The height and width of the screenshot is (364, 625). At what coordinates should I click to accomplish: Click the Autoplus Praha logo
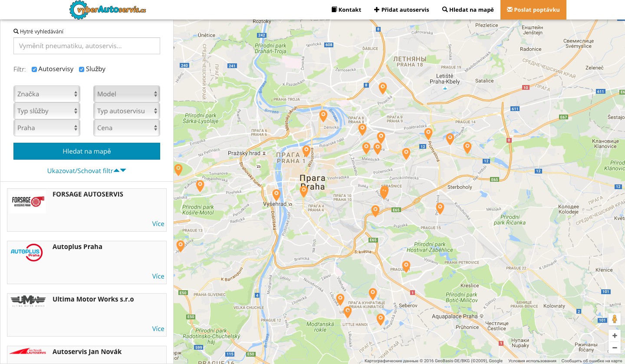point(26,253)
